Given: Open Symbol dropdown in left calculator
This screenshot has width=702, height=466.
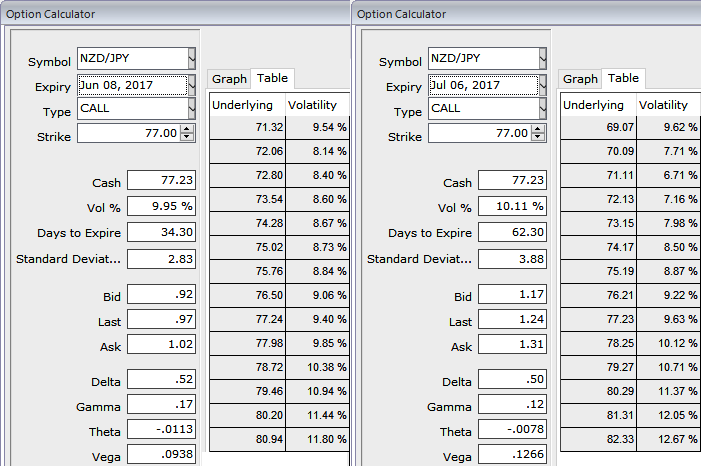Looking at the screenshot, I should click(x=192, y=58).
